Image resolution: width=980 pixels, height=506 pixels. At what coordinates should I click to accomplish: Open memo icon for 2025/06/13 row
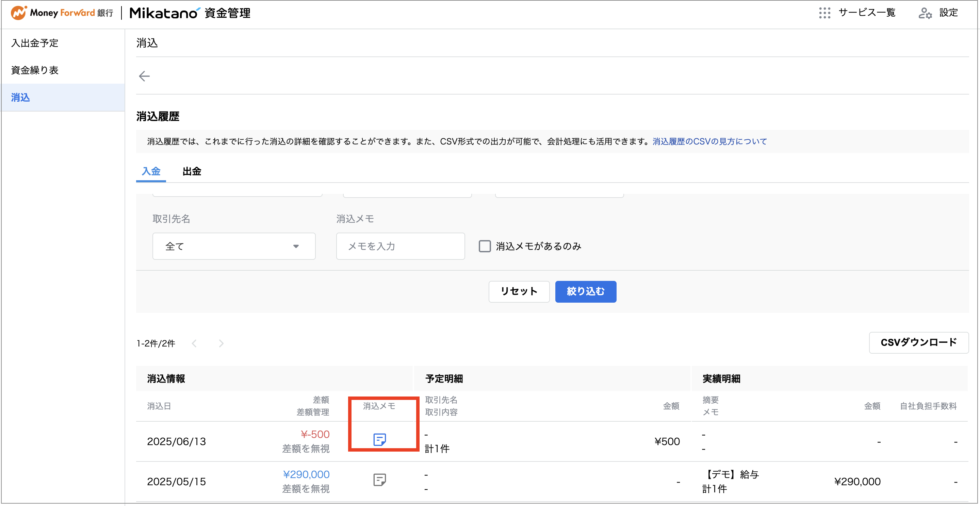pyautogui.click(x=379, y=439)
